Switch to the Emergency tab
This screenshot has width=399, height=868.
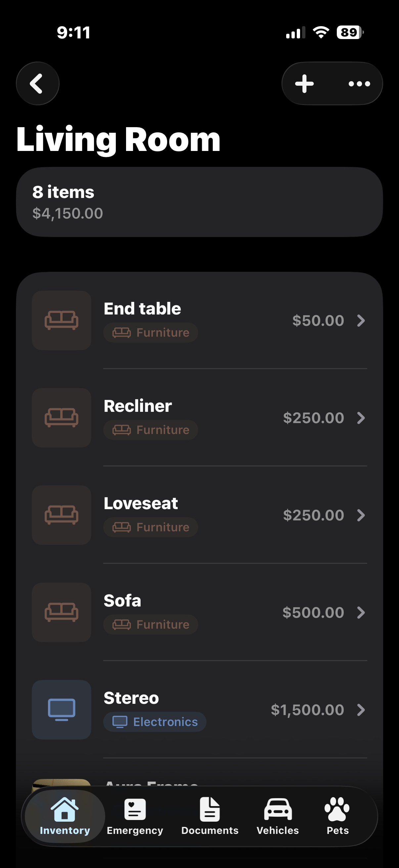[x=135, y=816]
